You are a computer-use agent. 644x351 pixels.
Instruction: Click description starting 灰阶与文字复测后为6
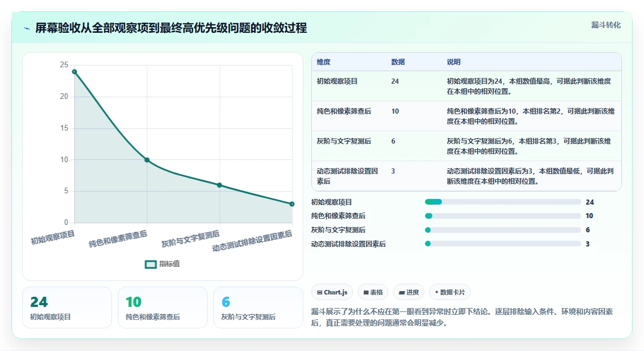pyautogui.click(x=529, y=146)
